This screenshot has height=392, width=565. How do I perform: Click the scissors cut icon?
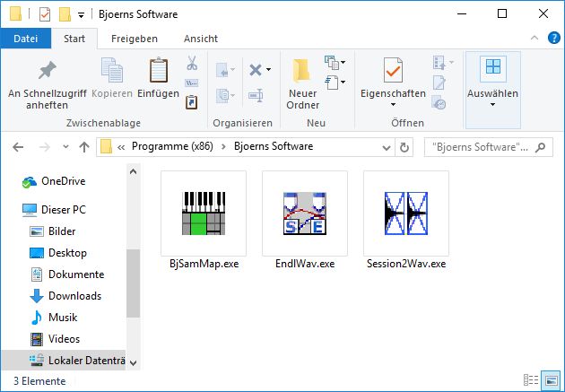pos(192,63)
